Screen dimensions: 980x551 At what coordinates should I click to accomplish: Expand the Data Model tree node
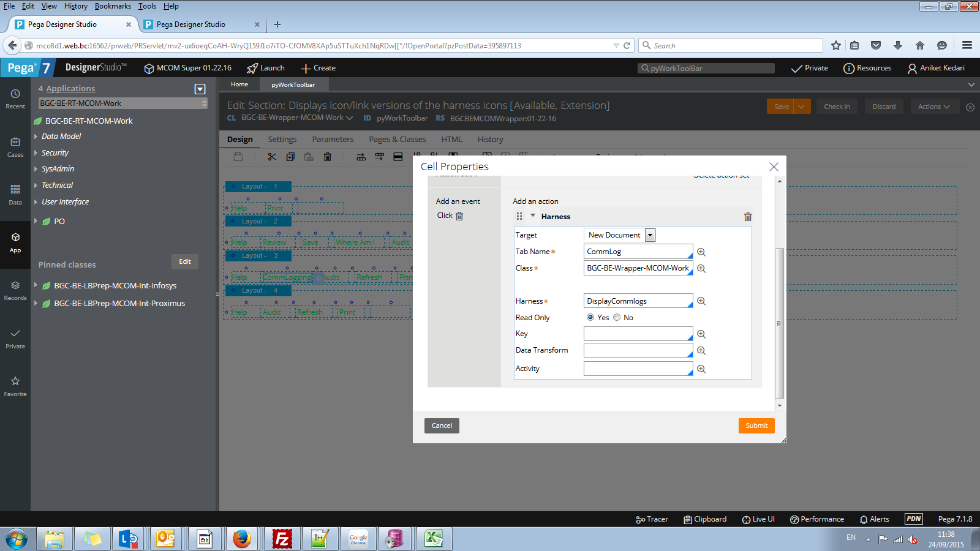[x=36, y=137]
